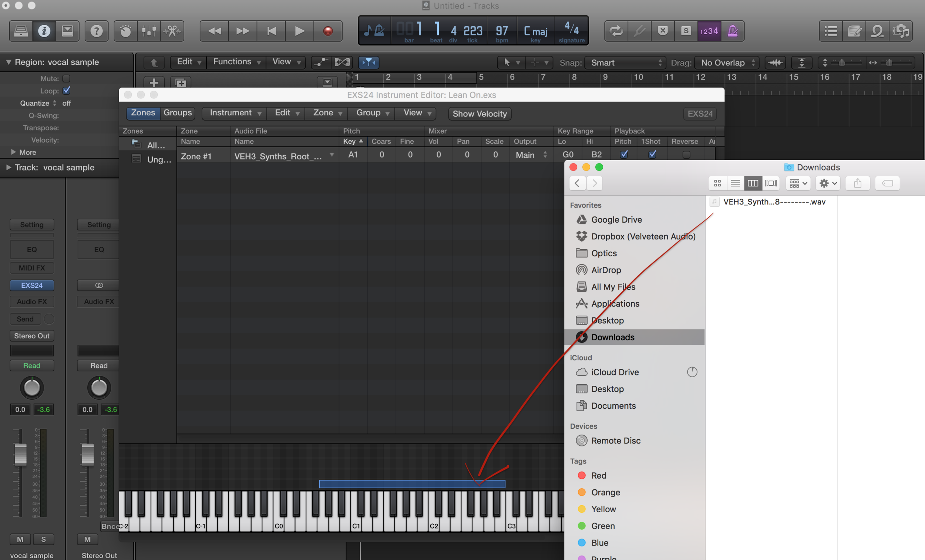Screen dimensions: 925x560
Task: Click the automation curve icon
Action: point(321,62)
